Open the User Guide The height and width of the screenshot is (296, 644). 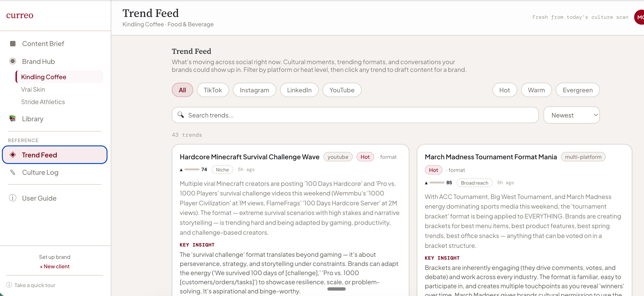coord(39,198)
